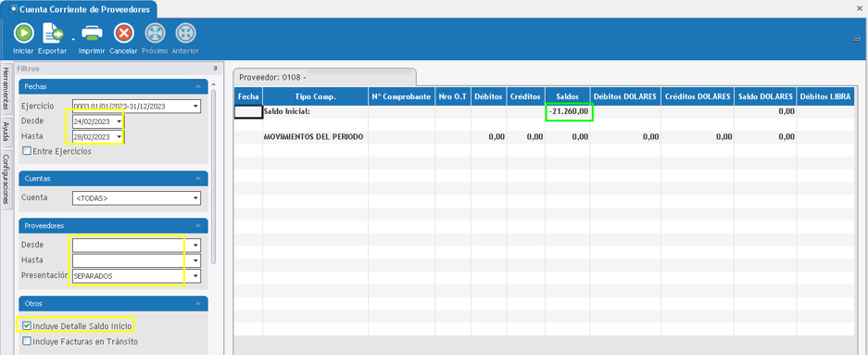Open the Exportar dropdown arrow
Viewport: 868px width, 355px height.
73,39
